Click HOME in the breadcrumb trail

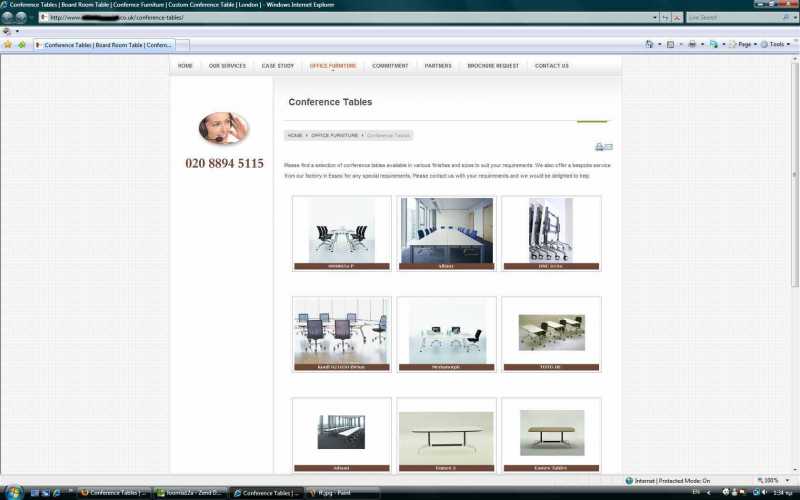point(295,136)
